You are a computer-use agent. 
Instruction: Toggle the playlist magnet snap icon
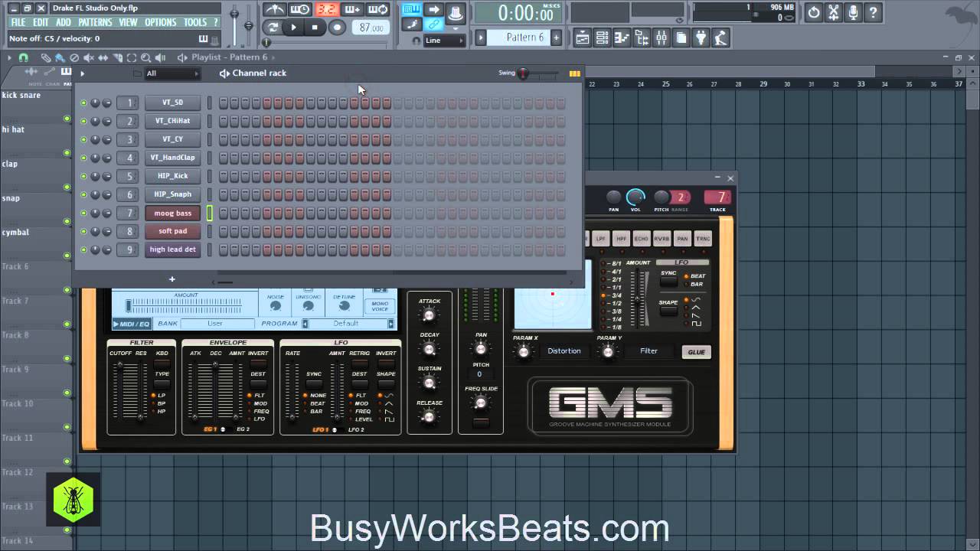click(x=23, y=57)
